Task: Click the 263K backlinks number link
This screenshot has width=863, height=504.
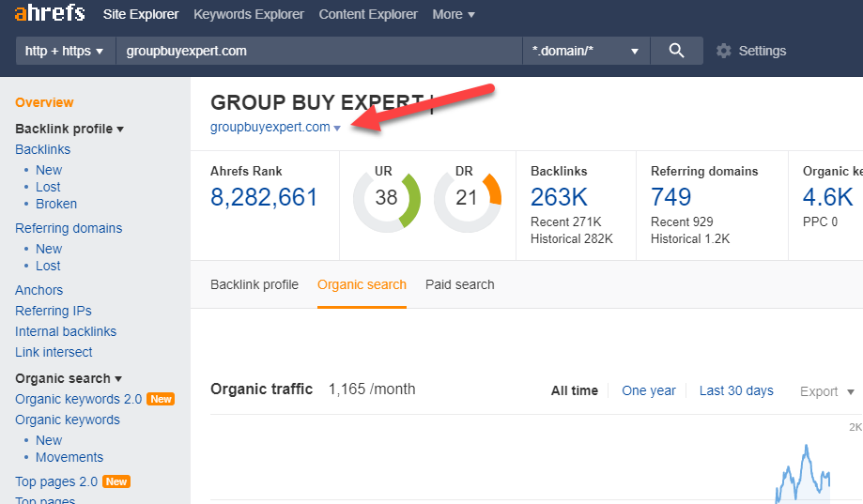Action: (x=558, y=197)
